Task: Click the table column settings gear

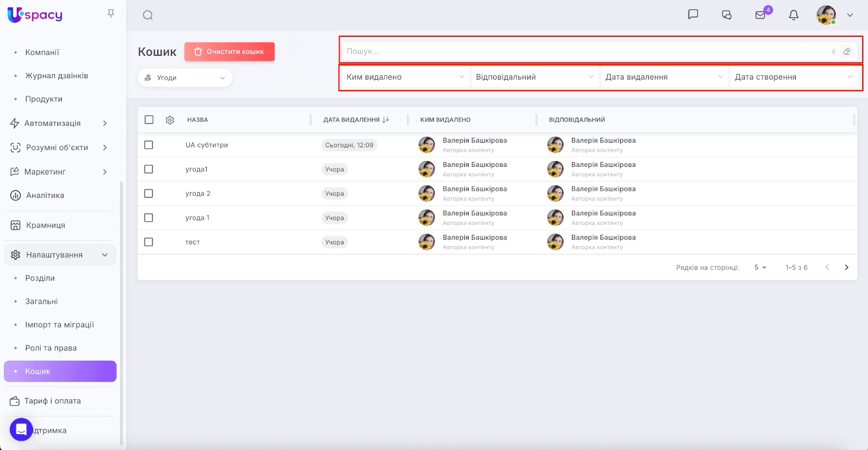Action: 170,120
